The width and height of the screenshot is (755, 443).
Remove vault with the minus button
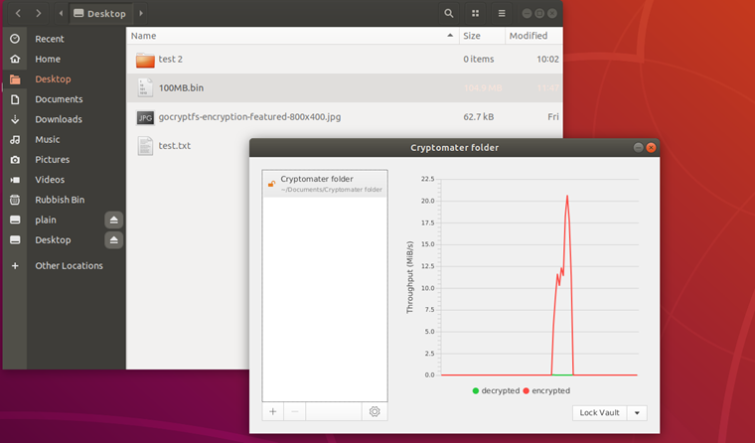point(295,412)
